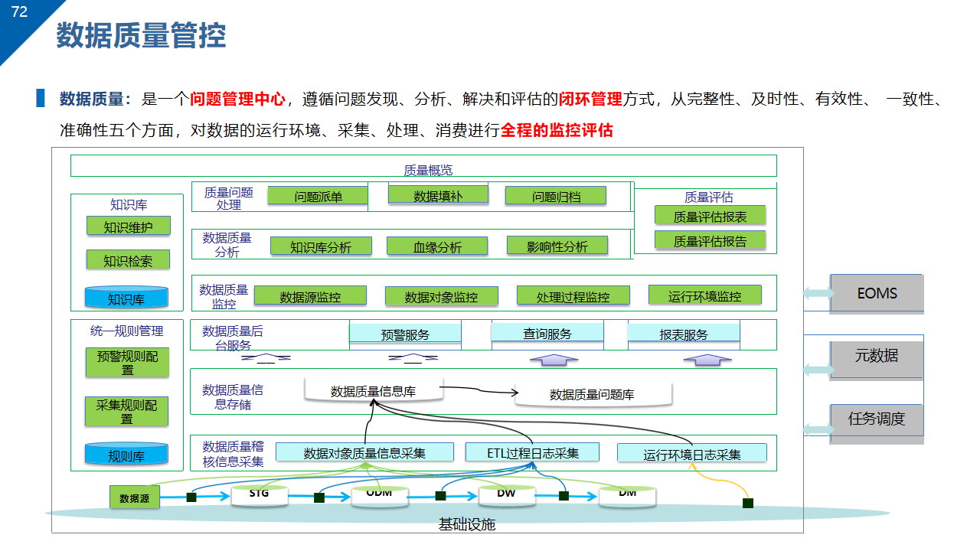
Task: Click the 运行环境监控 box
Action: [705, 295]
